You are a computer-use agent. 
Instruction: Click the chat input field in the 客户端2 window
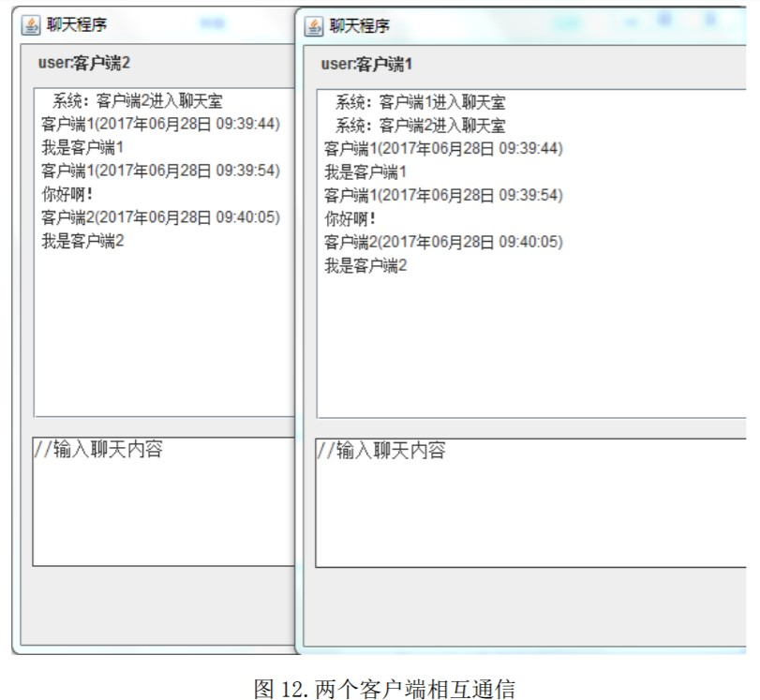tap(164, 501)
